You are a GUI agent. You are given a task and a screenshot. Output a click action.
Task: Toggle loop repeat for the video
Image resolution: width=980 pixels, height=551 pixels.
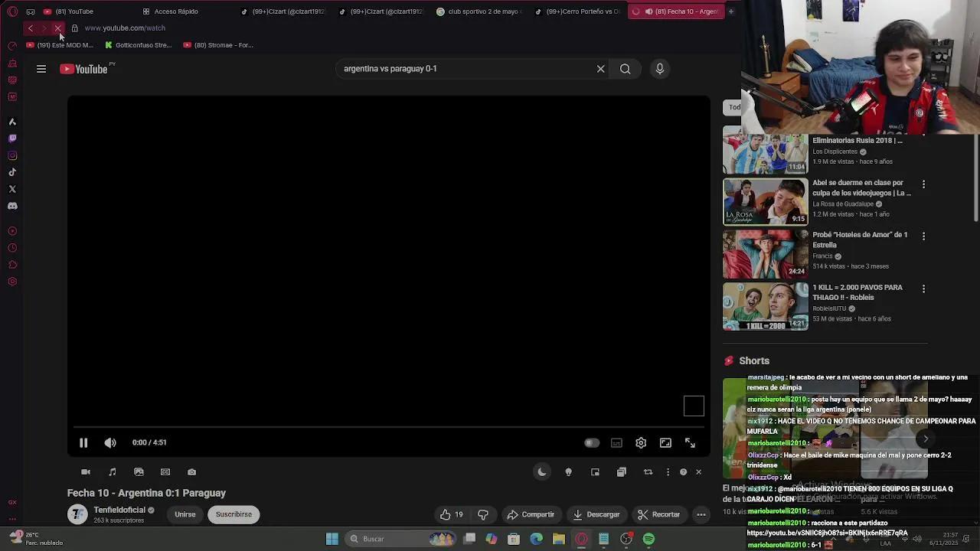(648, 472)
